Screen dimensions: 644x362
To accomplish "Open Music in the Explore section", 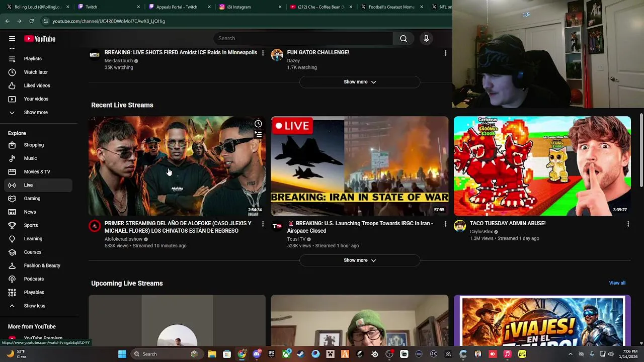I will click(x=38, y=158).
